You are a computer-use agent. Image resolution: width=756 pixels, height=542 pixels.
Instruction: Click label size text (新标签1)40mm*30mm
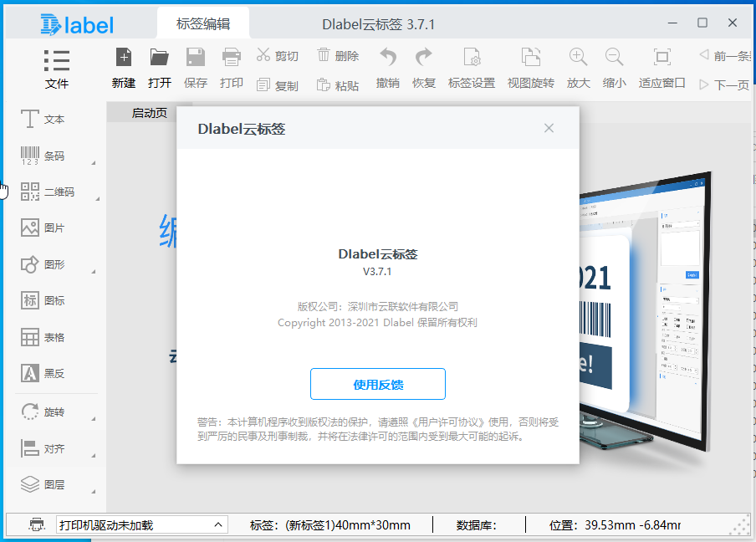coord(348,525)
